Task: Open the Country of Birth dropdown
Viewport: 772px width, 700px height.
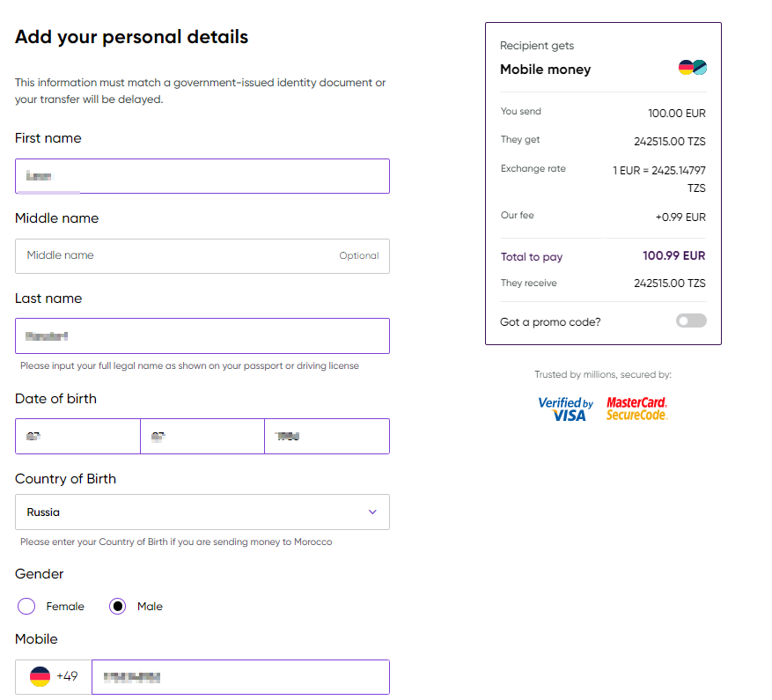Action: pyautogui.click(x=202, y=512)
